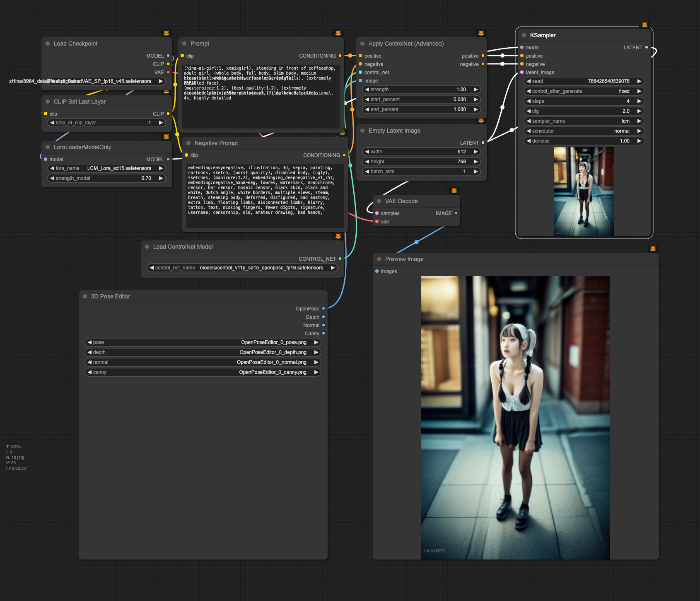Click the fox badge above the KSampler node
The height and width of the screenshot is (601, 700).
coord(644,25)
